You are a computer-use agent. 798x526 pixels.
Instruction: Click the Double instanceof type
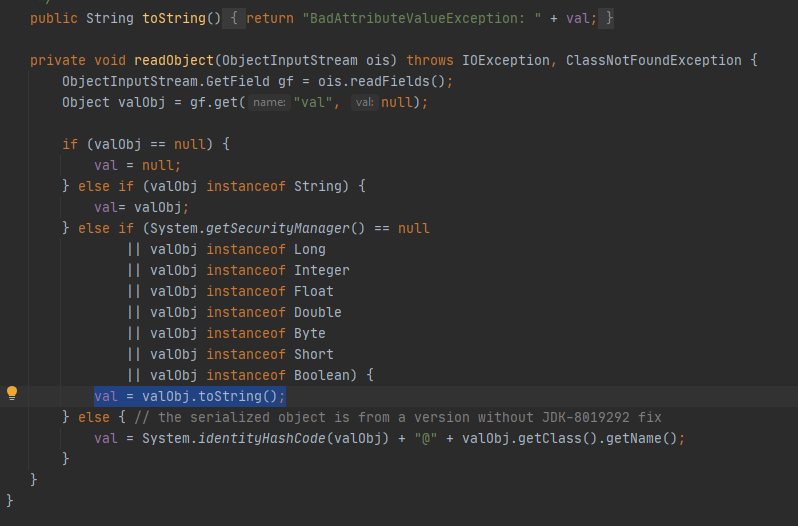[x=317, y=312]
